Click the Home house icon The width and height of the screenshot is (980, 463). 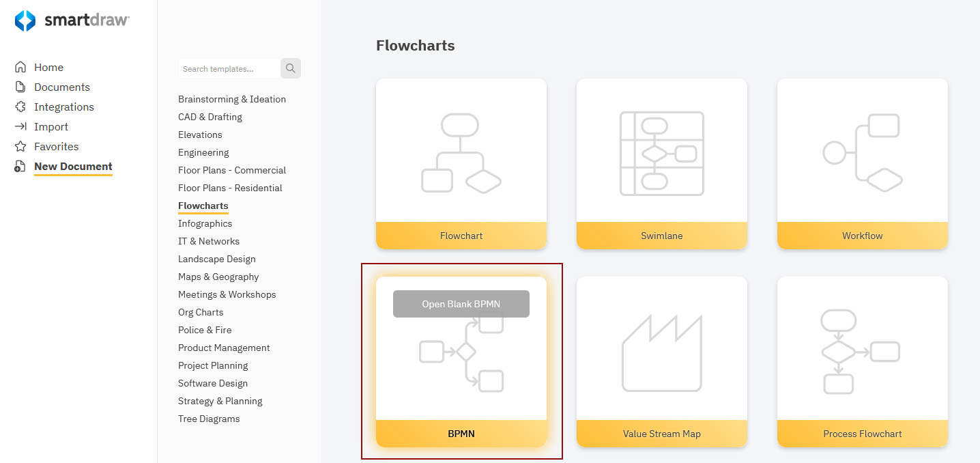tap(20, 68)
